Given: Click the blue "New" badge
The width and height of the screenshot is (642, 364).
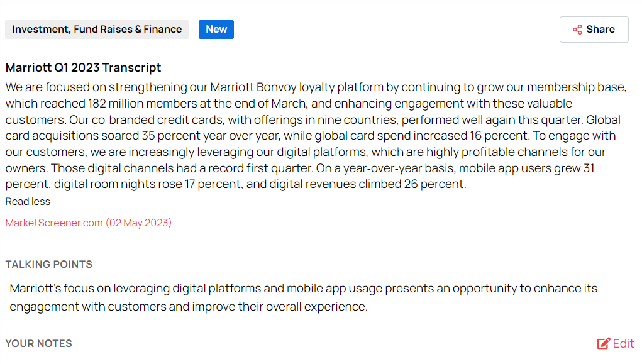Looking at the screenshot, I should (x=216, y=30).
